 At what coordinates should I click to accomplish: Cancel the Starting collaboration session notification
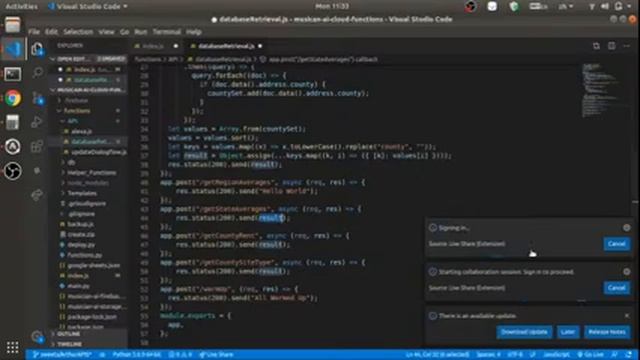[x=616, y=288]
